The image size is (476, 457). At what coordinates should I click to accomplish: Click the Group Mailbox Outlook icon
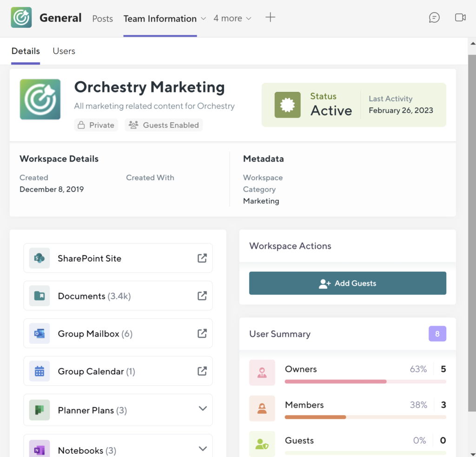40,333
